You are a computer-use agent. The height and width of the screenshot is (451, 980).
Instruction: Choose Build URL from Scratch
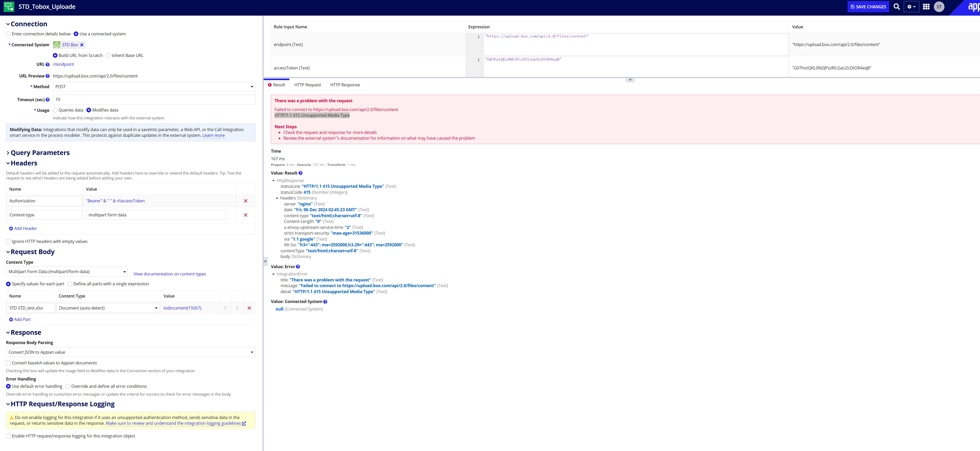coord(55,55)
